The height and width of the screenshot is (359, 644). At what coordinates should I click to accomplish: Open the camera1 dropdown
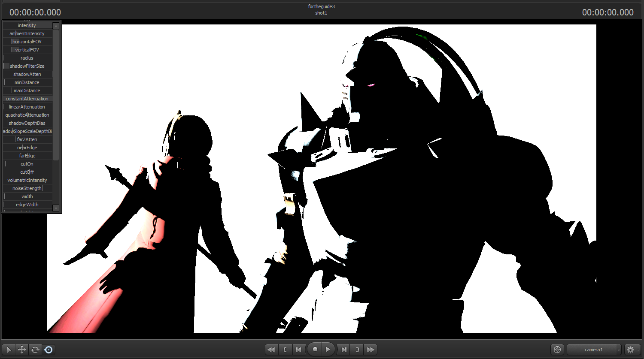coord(594,350)
